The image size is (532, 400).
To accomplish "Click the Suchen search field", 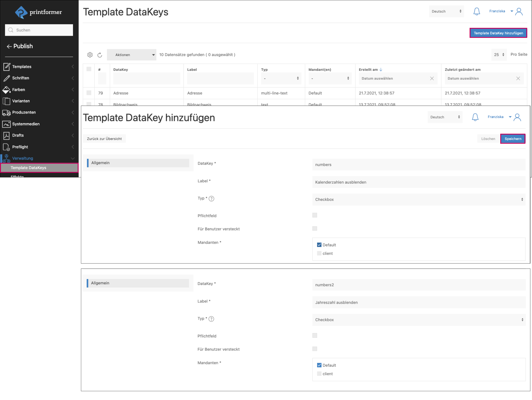I will coord(39,30).
